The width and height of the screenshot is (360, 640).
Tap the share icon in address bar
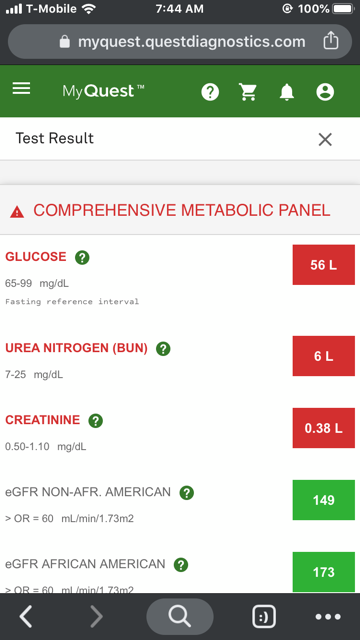point(331,41)
